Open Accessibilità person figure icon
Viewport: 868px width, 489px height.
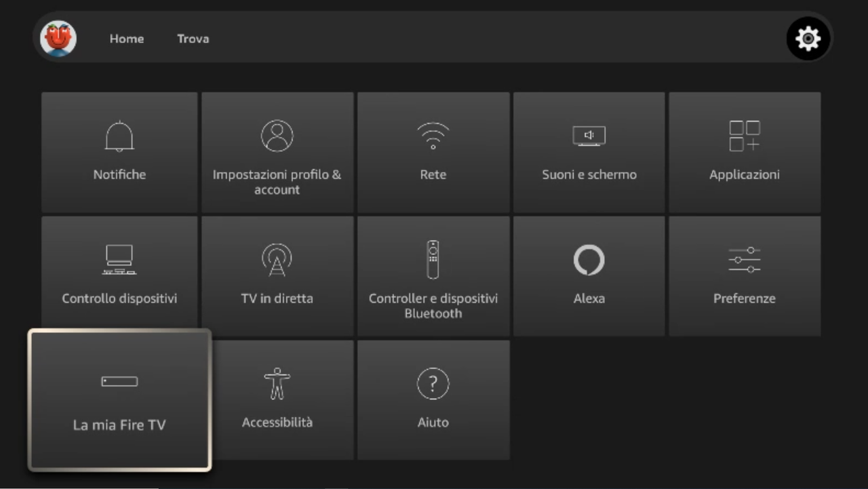pos(277,383)
